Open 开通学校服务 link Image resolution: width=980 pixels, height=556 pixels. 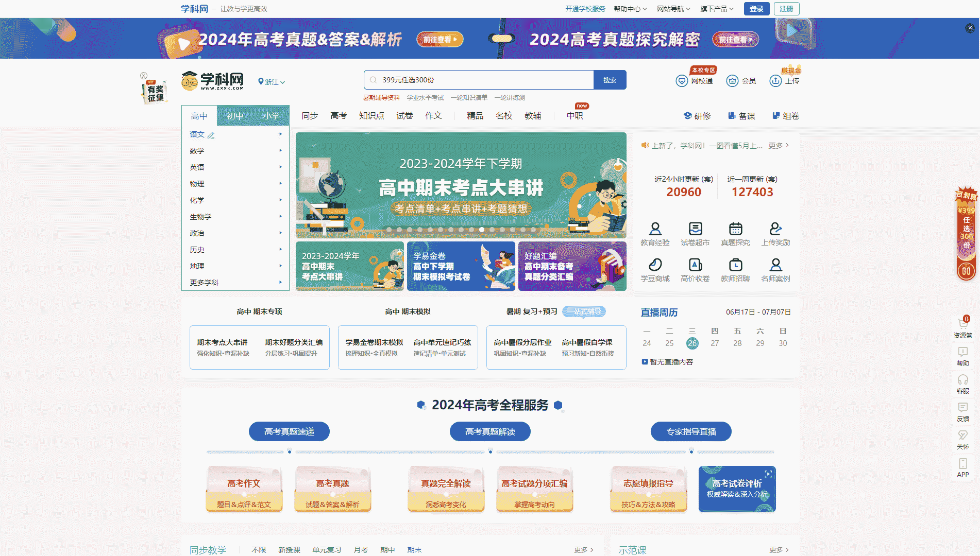(585, 9)
